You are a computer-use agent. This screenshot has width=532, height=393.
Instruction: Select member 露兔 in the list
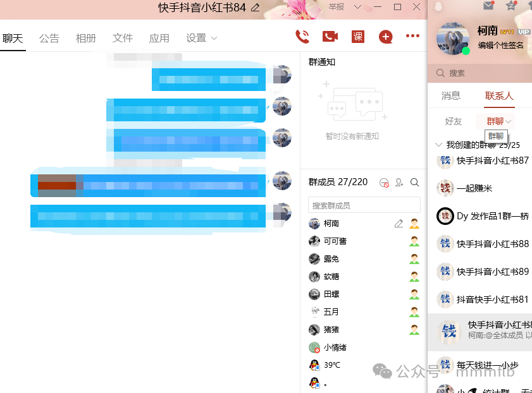pyautogui.click(x=364, y=259)
